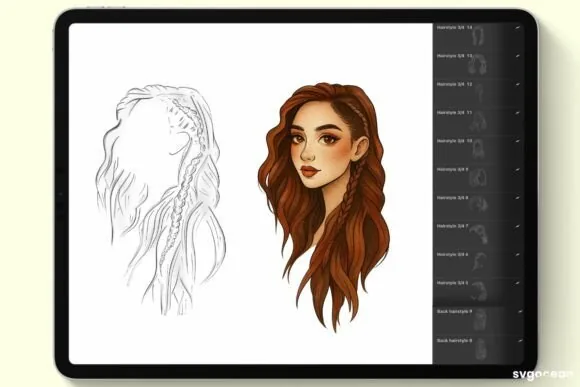Tap the stamp icon on Back hairstyle 8 row

[520, 341]
